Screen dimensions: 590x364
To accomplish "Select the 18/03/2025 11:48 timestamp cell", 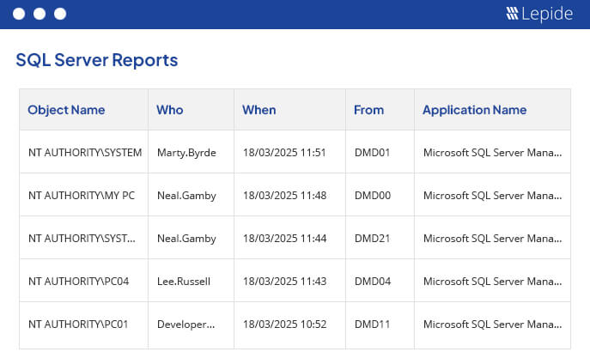I will (284, 196).
